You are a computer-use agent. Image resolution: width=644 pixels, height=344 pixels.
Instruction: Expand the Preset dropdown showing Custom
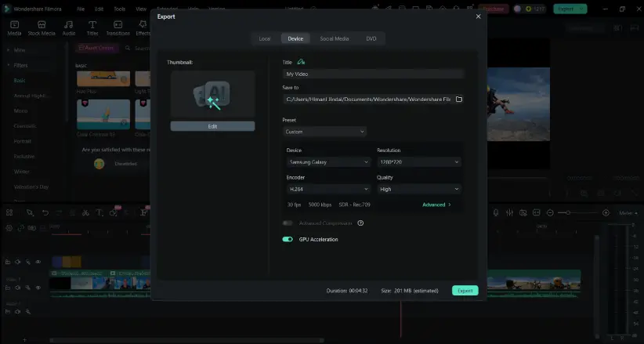pyautogui.click(x=324, y=132)
